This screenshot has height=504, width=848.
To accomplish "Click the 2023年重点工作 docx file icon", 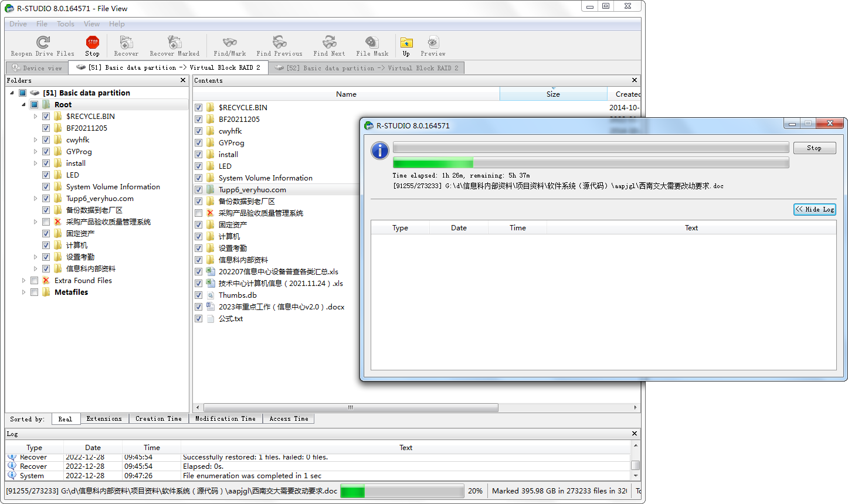I will click(x=210, y=307).
